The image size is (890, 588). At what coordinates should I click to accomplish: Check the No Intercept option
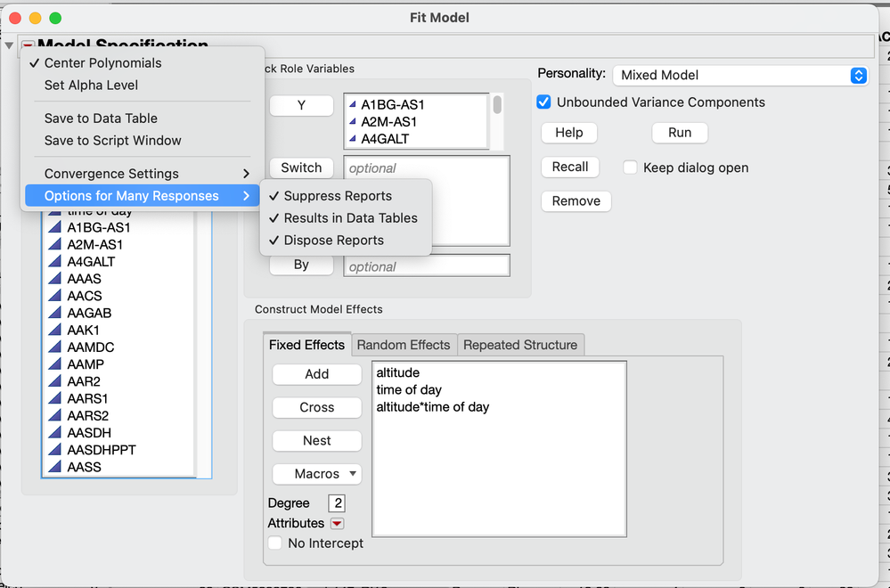(275, 543)
